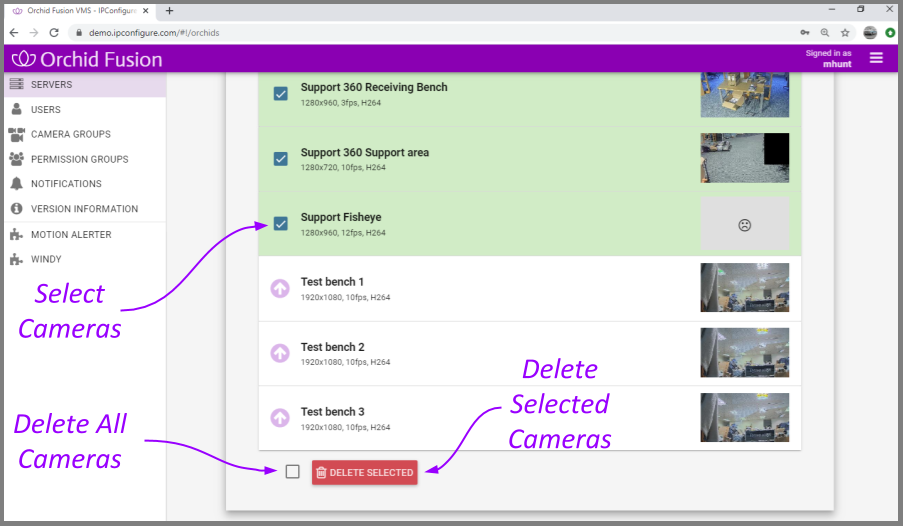Open Camera Groups in the sidebar menu
The height and width of the screenshot is (526, 903).
(x=85, y=134)
